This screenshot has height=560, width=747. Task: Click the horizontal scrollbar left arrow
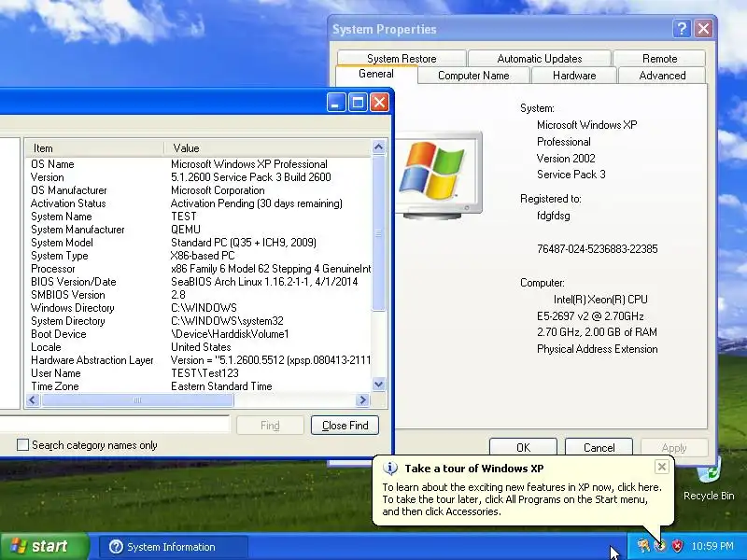click(x=33, y=400)
